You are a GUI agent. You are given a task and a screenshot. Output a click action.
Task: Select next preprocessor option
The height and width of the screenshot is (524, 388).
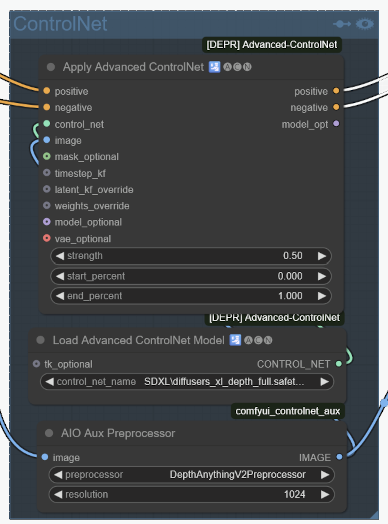(325, 475)
